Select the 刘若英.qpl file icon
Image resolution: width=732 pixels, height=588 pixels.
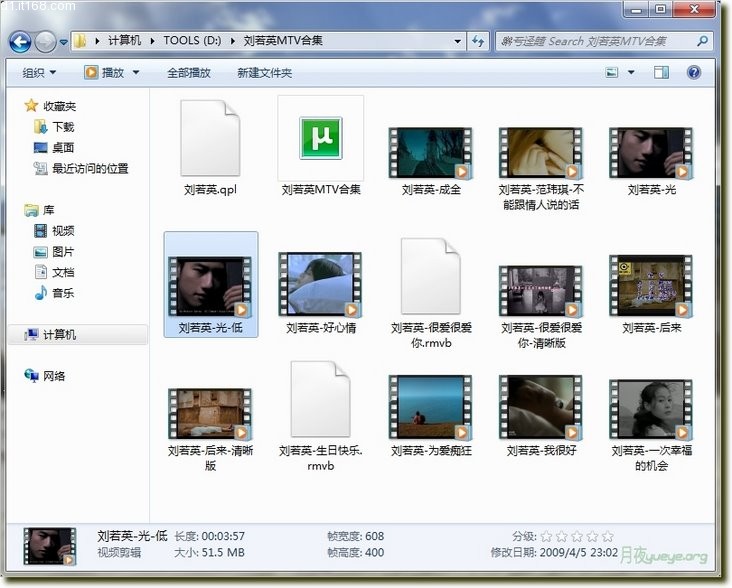(210, 139)
